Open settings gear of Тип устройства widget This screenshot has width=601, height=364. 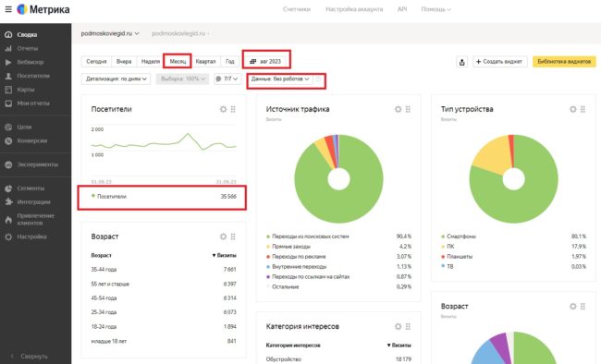point(572,109)
